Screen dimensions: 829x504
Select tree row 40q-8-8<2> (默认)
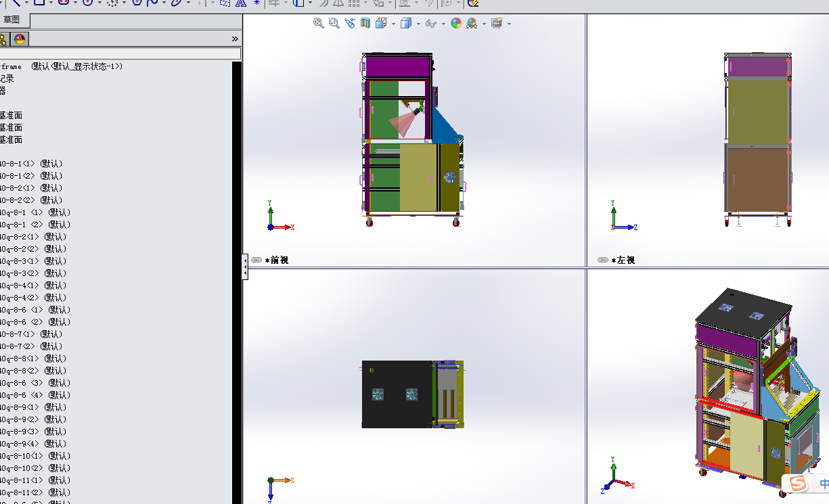(x=33, y=371)
